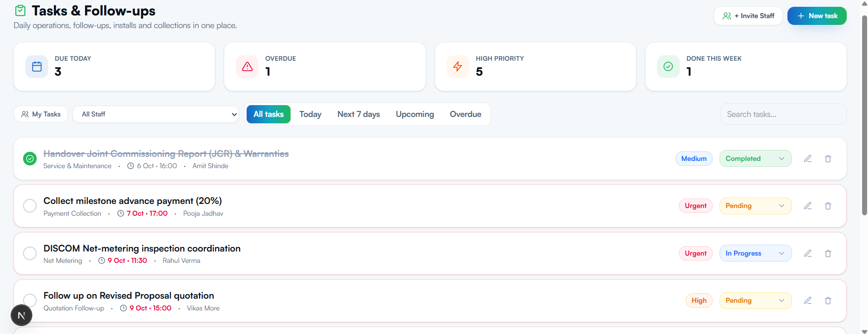The height and width of the screenshot is (334, 868).
Task: Click the New task button
Action: (x=817, y=16)
